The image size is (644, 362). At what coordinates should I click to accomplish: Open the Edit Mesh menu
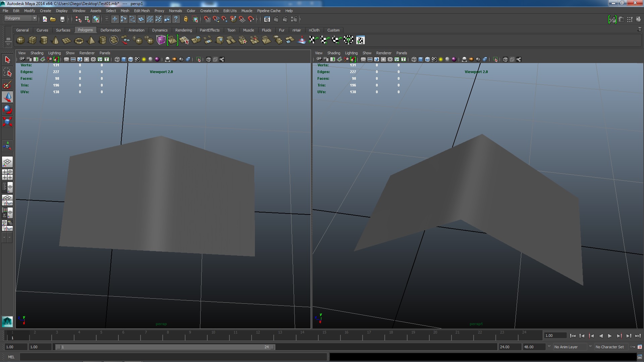coord(142,11)
